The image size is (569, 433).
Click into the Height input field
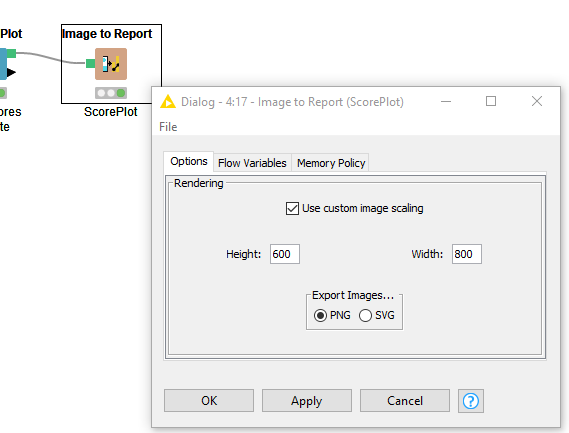pos(285,254)
